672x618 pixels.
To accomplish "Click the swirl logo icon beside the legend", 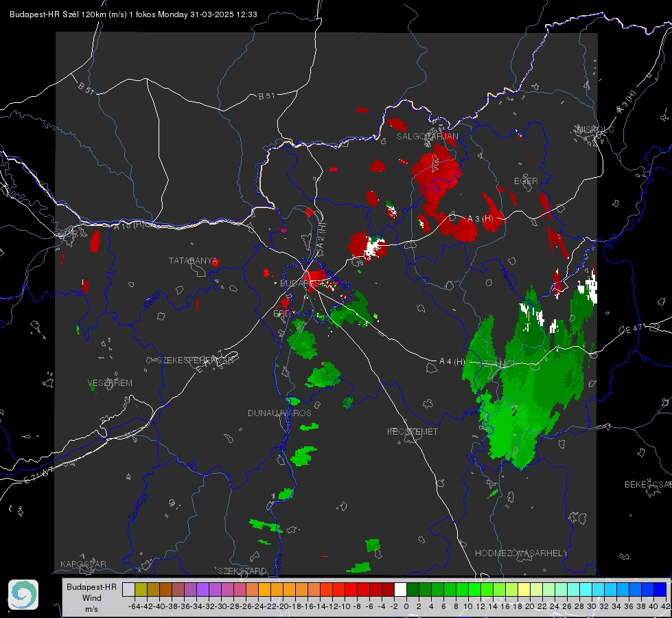I will [x=23, y=595].
